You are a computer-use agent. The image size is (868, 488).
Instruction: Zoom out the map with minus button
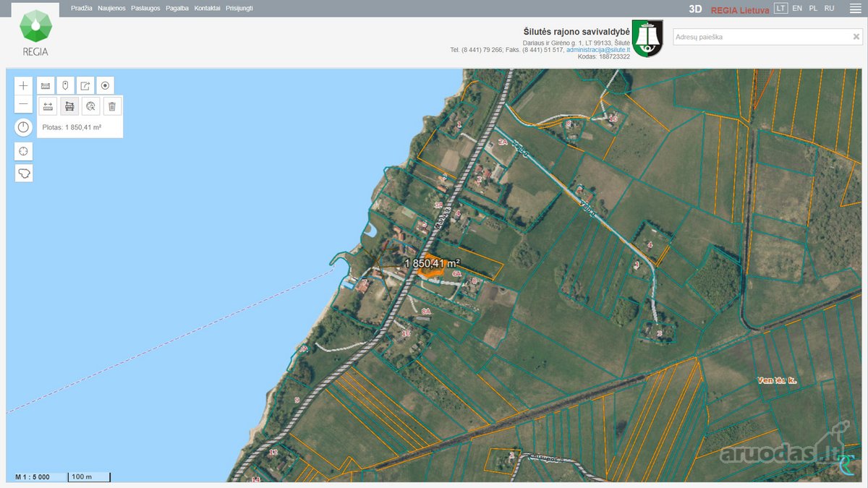tap(24, 104)
